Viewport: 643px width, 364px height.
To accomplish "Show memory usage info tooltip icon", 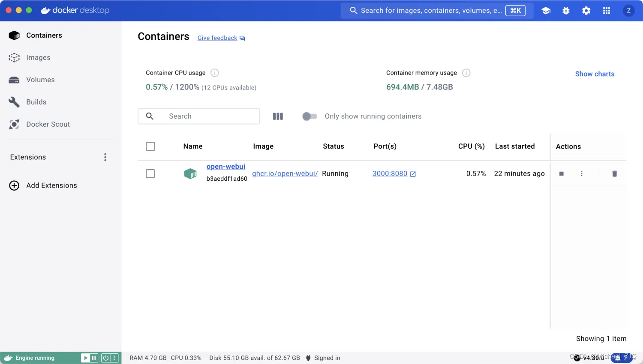I will 466,73.
